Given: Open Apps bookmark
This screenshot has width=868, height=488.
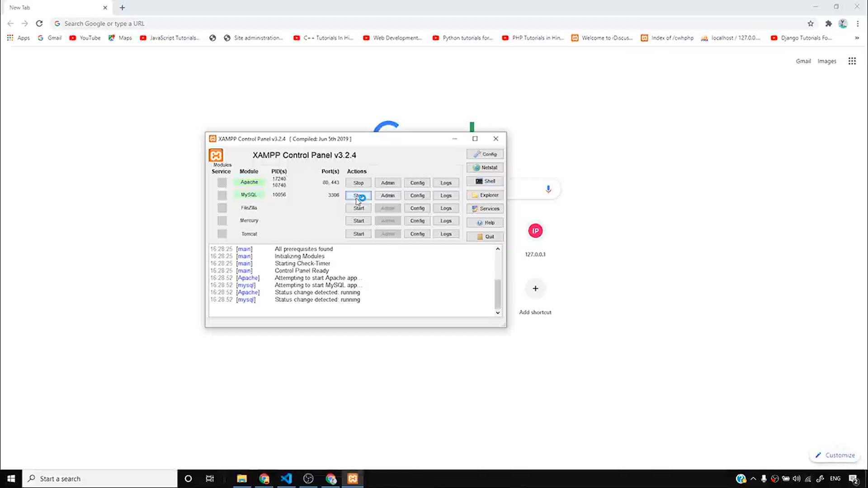Looking at the screenshot, I should [18, 38].
